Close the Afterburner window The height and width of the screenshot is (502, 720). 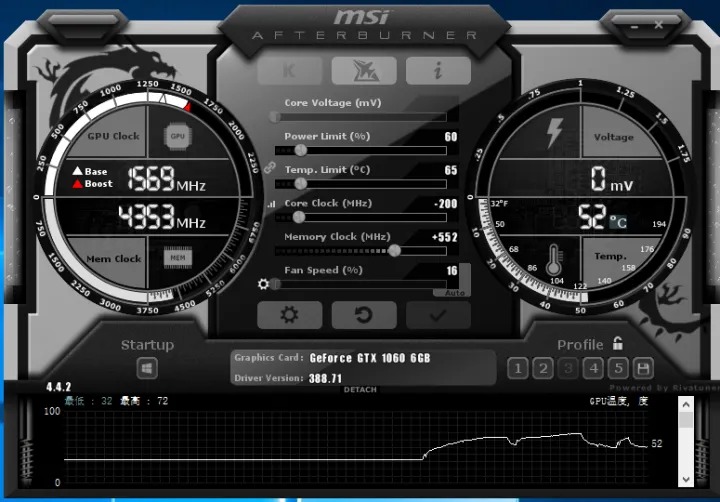658,25
